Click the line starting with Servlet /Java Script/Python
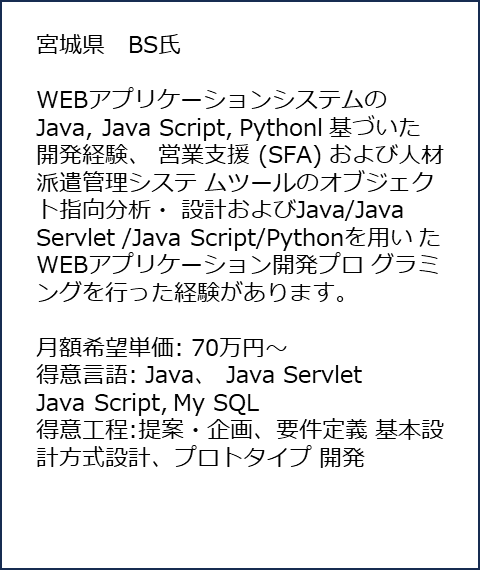This screenshot has width=480, height=570. coord(238,238)
